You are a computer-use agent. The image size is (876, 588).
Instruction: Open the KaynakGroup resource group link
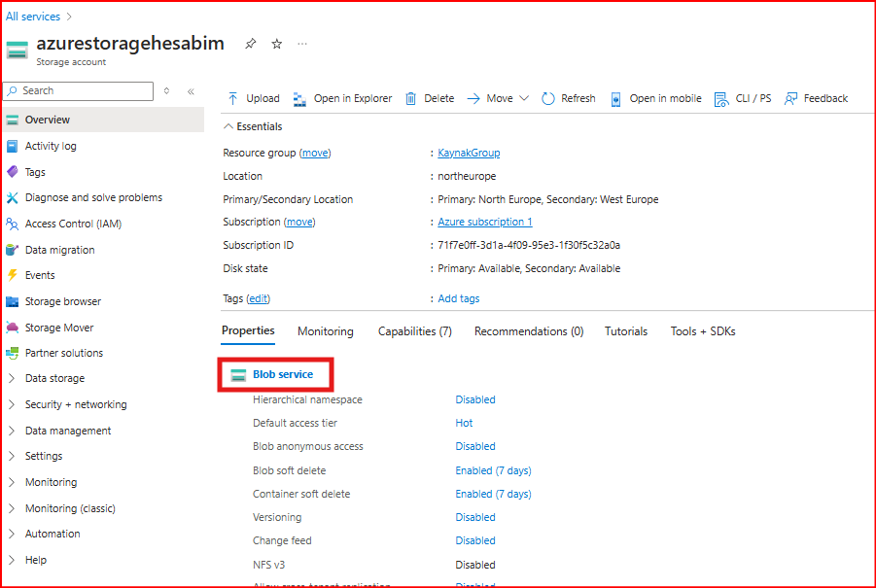coord(469,153)
